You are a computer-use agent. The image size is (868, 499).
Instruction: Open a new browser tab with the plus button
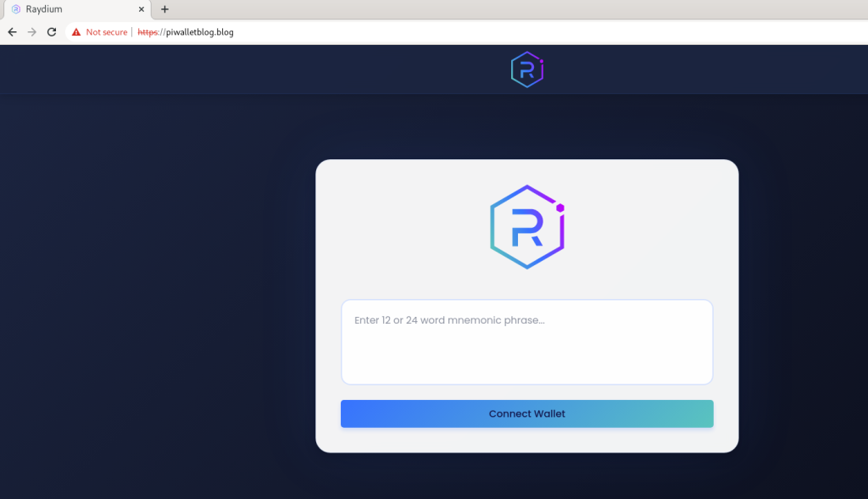coord(164,9)
